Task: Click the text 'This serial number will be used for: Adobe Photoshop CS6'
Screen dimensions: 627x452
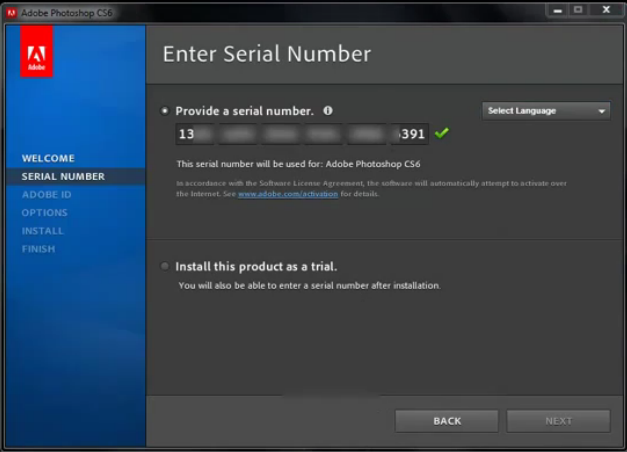Action: 298,164
